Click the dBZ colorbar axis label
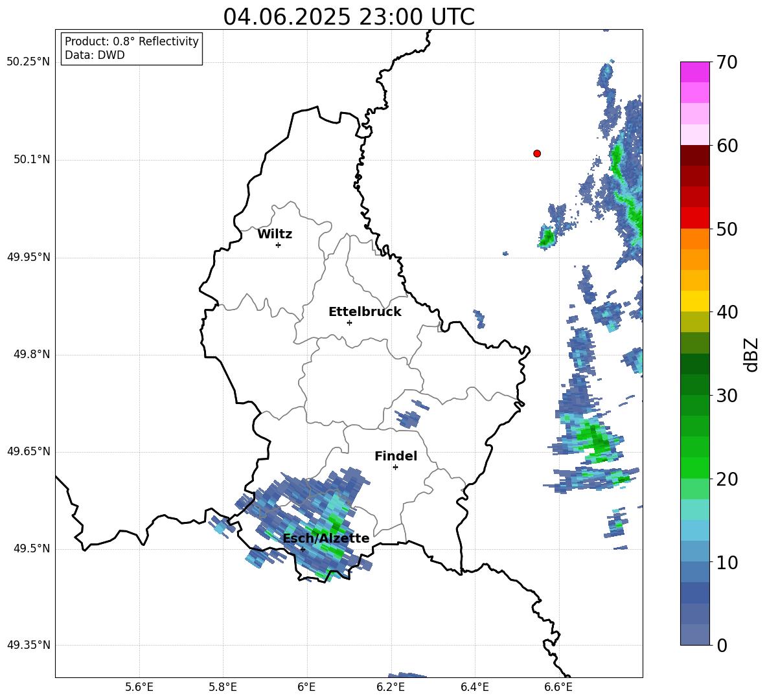 pyautogui.click(x=751, y=354)
